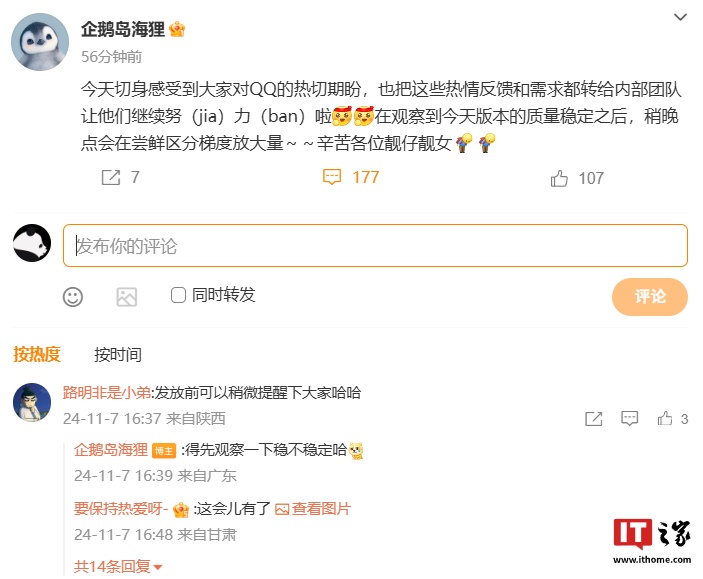The height and width of the screenshot is (579, 703).
Task: Open the 要保持热爱呀- user profile link
Action: click(x=121, y=509)
